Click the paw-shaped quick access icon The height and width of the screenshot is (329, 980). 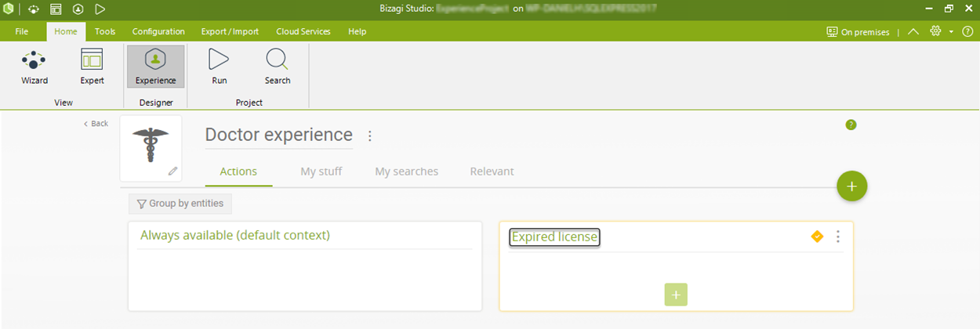[x=34, y=9]
